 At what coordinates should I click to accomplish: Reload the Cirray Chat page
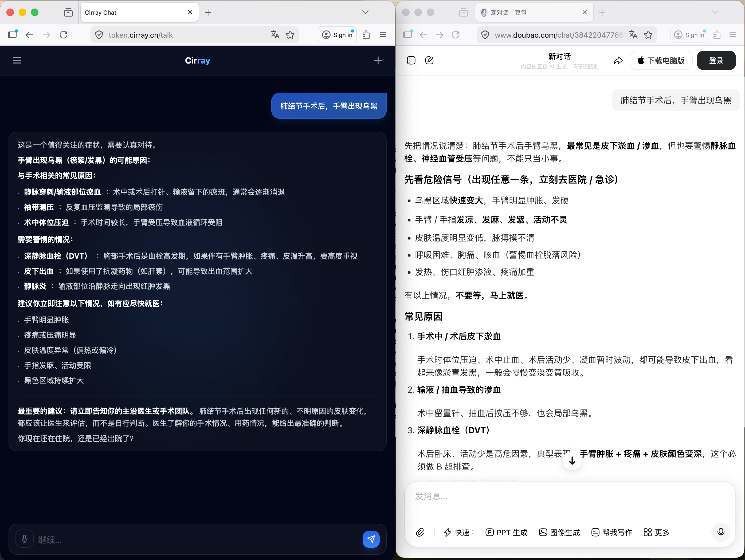click(64, 35)
